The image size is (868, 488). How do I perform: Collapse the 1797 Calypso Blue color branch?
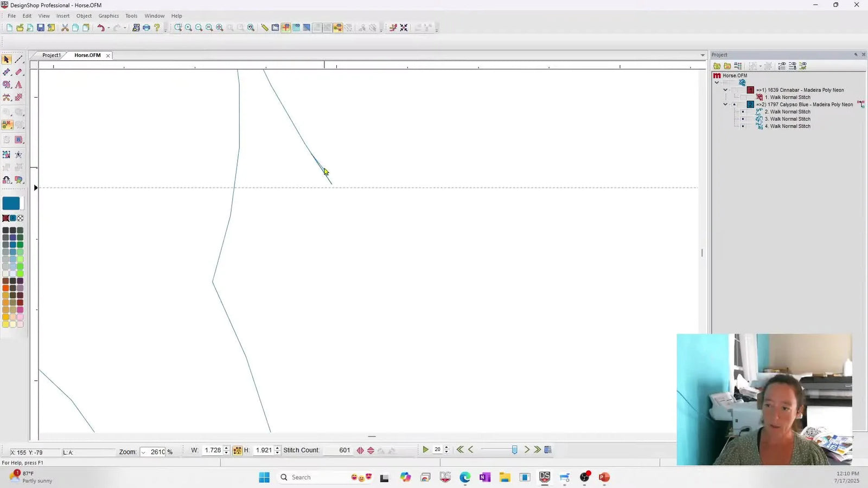tap(725, 104)
